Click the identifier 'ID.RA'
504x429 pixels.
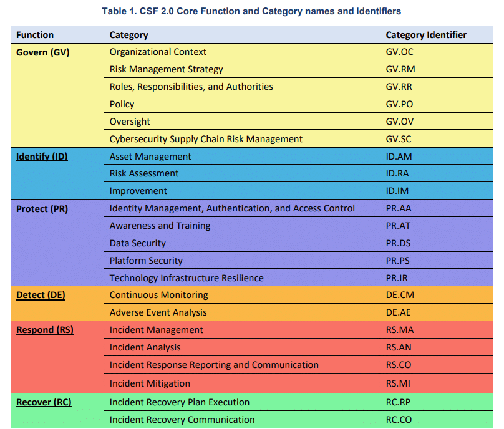[397, 173]
